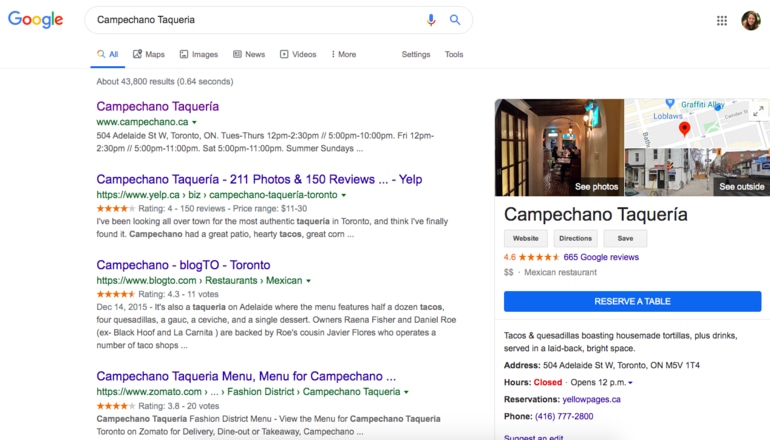Select the All tab
This screenshot has width=770, height=440.
tap(108, 55)
